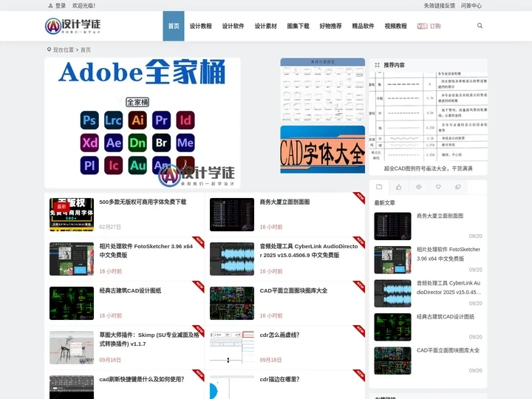Open sidebar article CAD平面立面图块图库大全
The height and width of the screenshot is (399, 532).
coord(449,350)
